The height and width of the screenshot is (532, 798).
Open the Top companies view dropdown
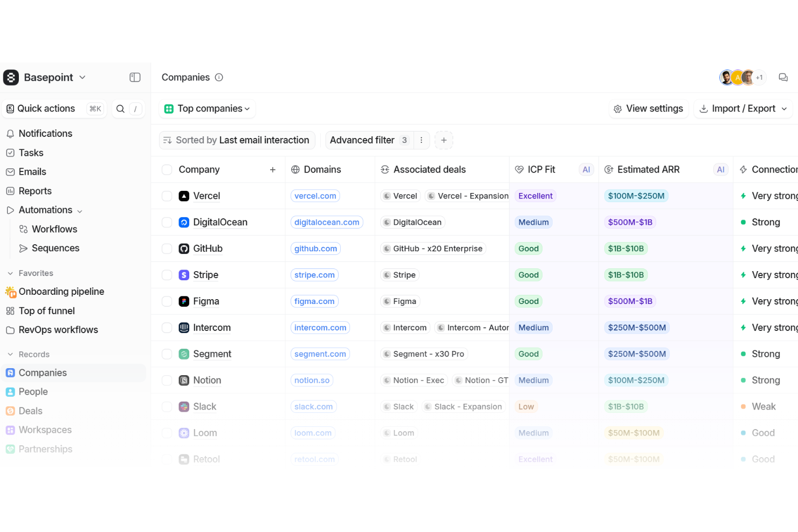tap(207, 108)
